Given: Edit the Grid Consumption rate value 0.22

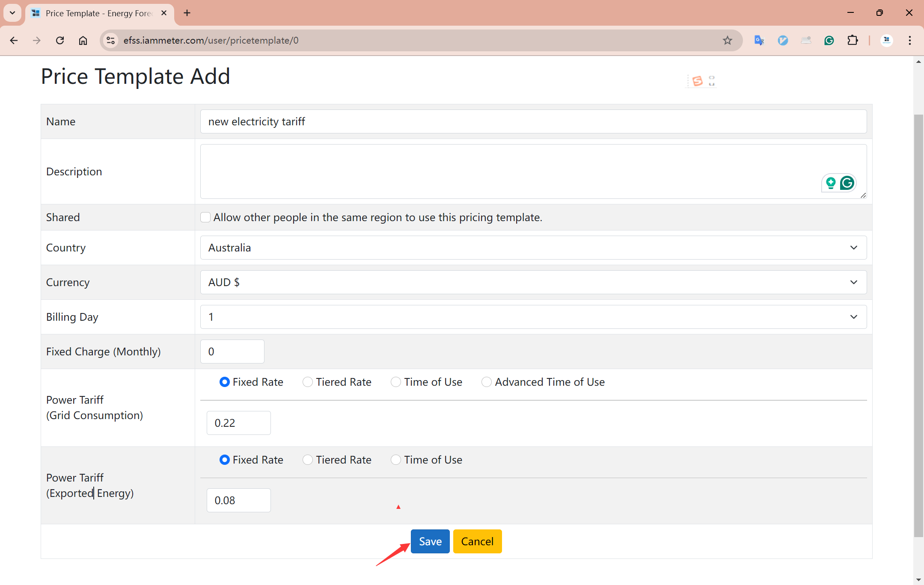Looking at the screenshot, I should [x=238, y=422].
